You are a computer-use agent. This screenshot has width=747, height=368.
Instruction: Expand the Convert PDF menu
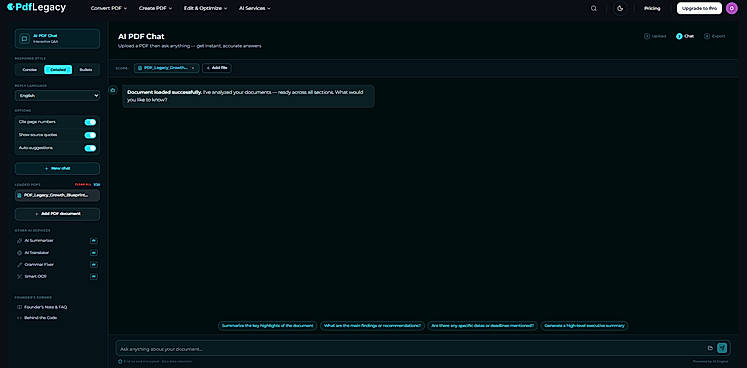coord(109,8)
